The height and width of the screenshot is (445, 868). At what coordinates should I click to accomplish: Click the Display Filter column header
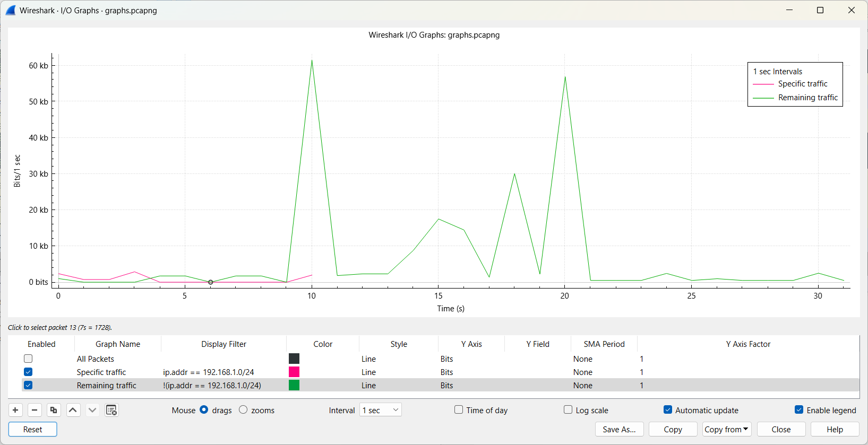(224, 344)
